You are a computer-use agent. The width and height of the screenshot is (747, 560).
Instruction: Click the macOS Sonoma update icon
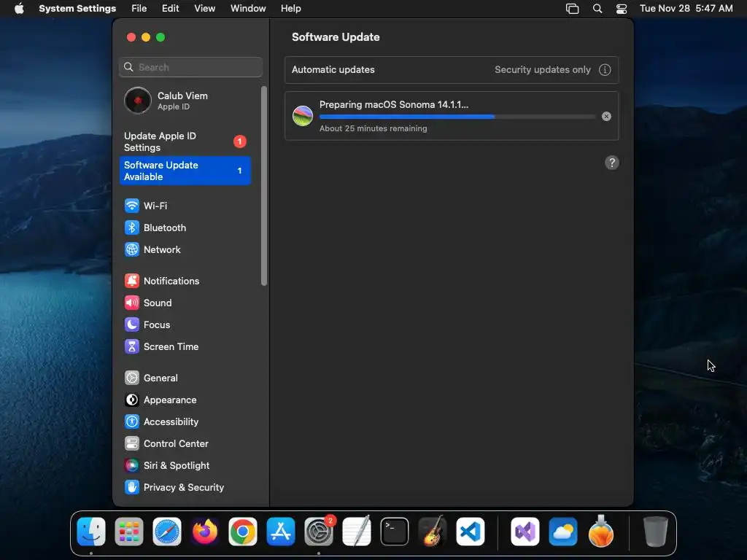coord(303,116)
